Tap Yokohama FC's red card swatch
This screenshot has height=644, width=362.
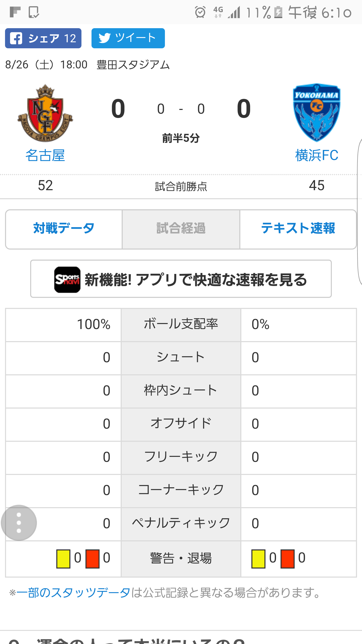pyautogui.click(x=288, y=559)
